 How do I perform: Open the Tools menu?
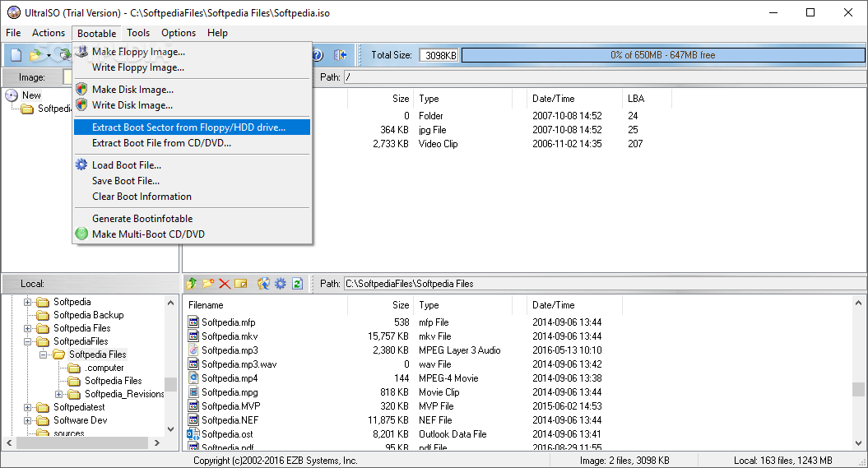[x=138, y=33]
